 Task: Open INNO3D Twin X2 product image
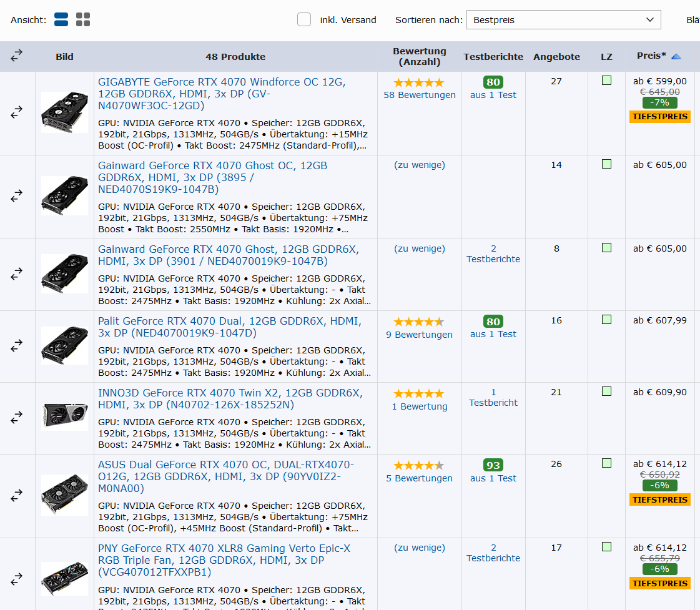click(65, 416)
